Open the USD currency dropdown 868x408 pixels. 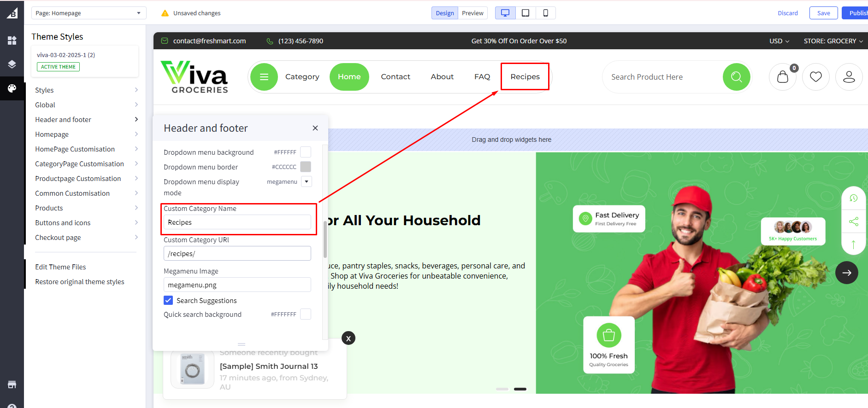pos(779,41)
